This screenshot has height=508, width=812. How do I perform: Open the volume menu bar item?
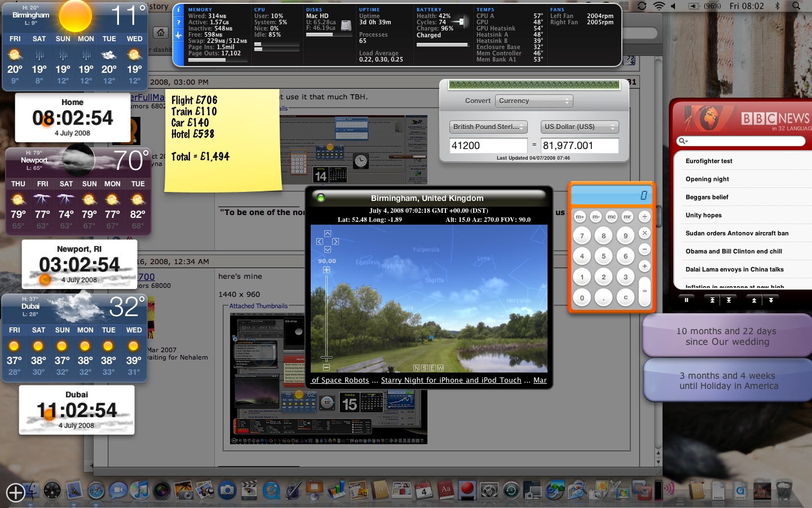click(674, 6)
